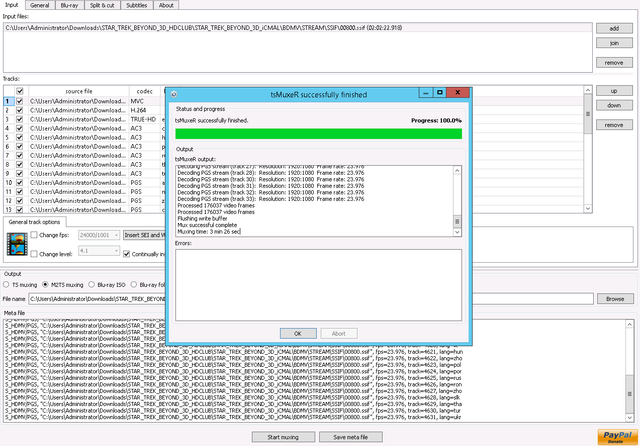The image size is (640, 446).
Task: Click tracks list scroll up arrow
Action: point(588,90)
